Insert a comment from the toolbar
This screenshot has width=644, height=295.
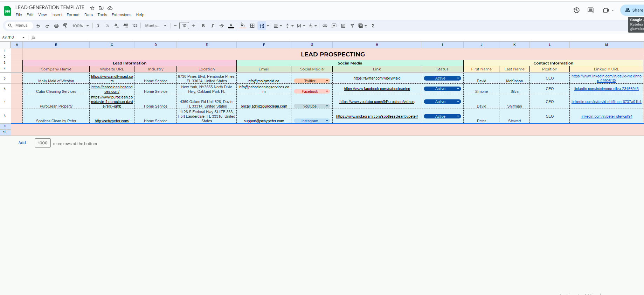tap(334, 26)
